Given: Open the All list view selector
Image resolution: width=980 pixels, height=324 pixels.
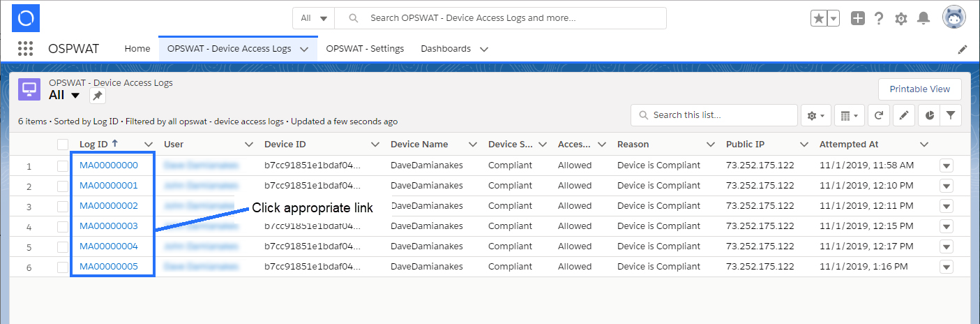Looking at the screenshot, I should [x=65, y=95].
